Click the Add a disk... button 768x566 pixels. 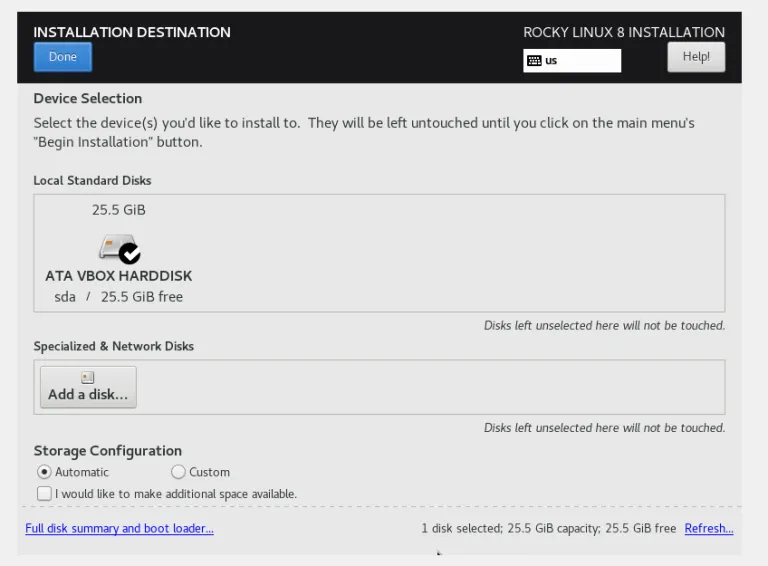point(88,387)
